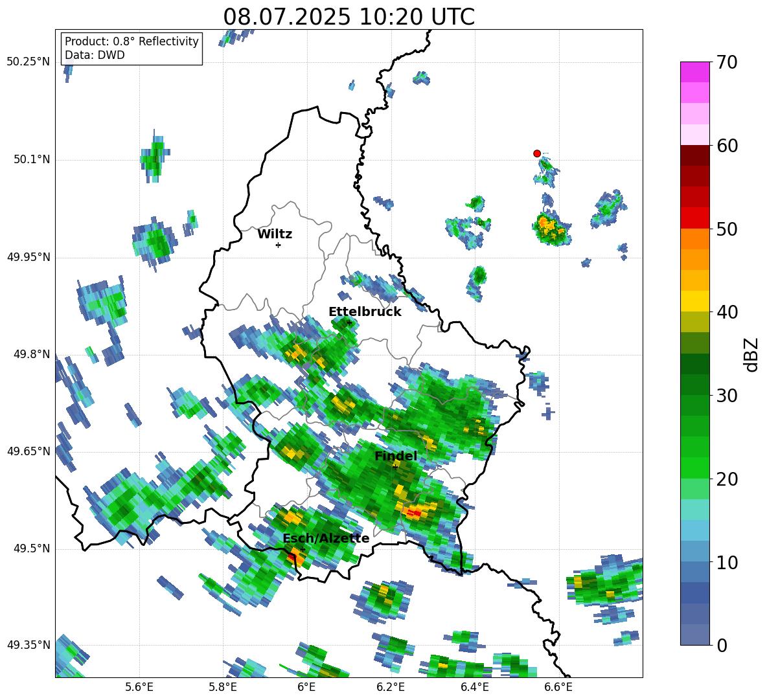Click the Esch/Alzette station cross marker
Viewport: 767px width, 700px height.
[x=303, y=549]
